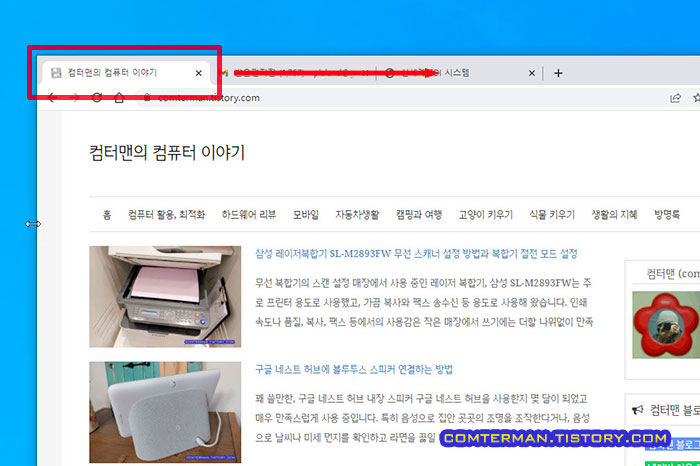The width and height of the screenshot is (700, 466).
Task: Open the 삼성 레이저복합기 SL-M2893FW post link
Action: click(x=416, y=254)
